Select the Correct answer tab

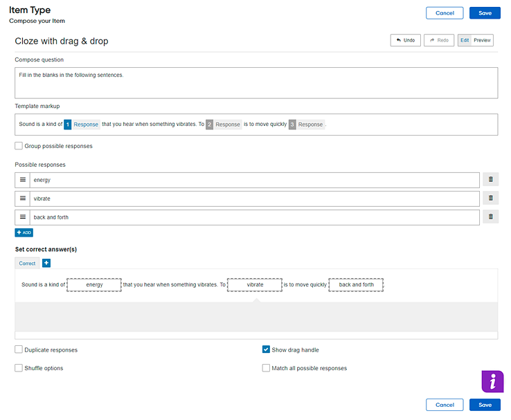27,263
